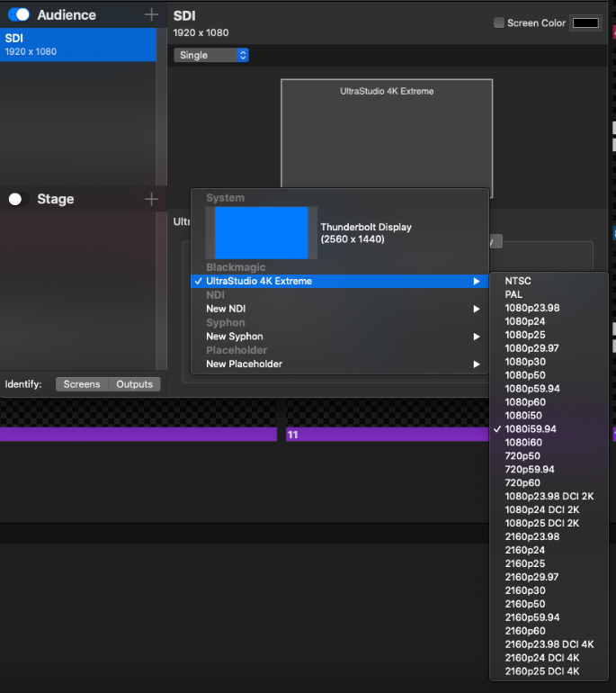
Task: Choose the 1080p59.94 video mode
Action: pyautogui.click(x=531, y=389)
